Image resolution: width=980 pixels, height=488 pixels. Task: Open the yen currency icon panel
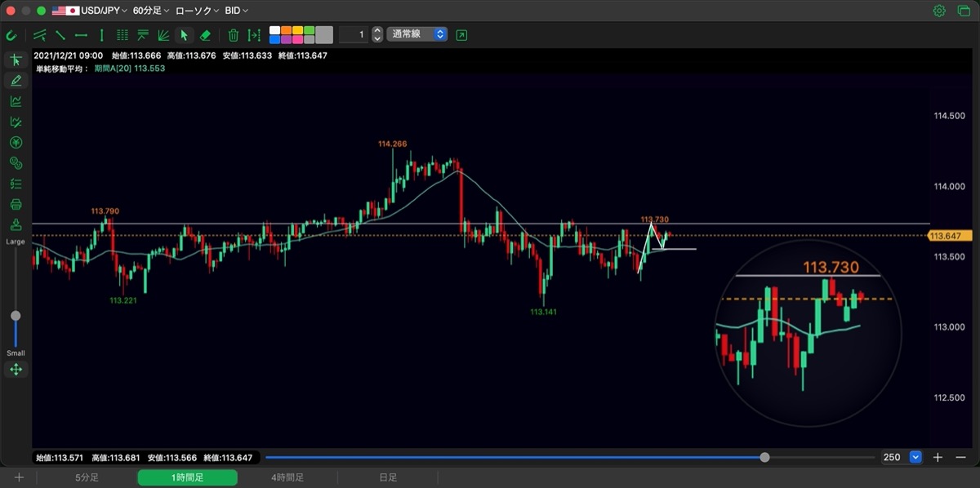[x=16, y=142]
